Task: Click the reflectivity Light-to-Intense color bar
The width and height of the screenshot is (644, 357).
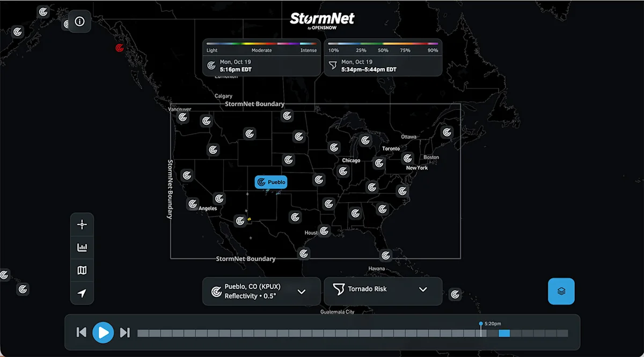Action: coord(261,43)
